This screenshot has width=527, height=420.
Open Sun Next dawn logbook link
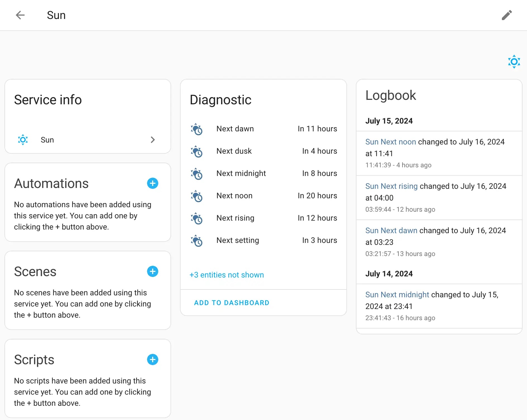(x=391, y=230)
